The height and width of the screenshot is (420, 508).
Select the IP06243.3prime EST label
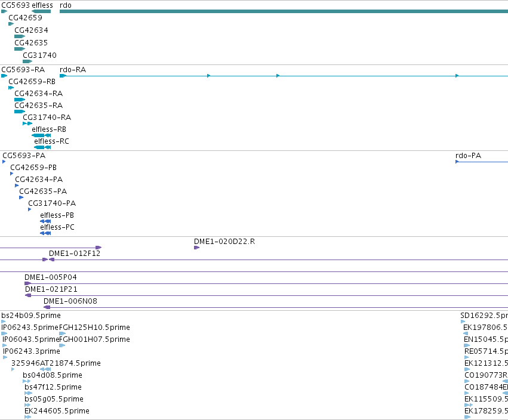pyautogui.click(x=32, y=351)
